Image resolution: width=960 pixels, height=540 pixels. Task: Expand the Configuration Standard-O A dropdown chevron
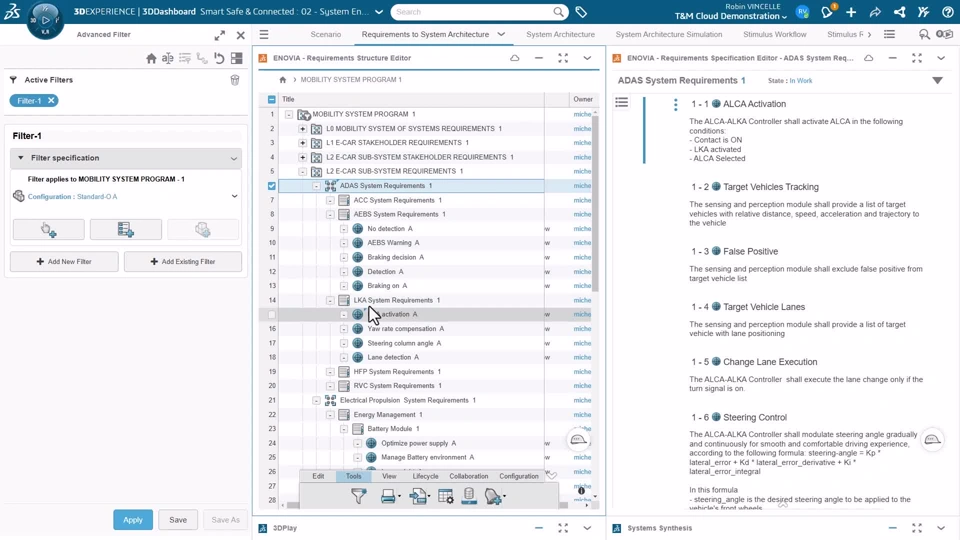[x=234, y=197]
